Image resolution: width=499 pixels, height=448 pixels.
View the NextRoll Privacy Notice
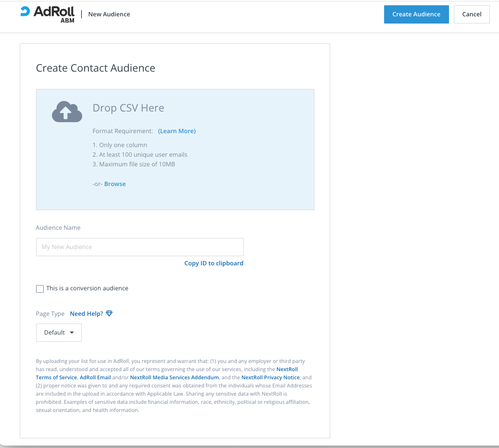click(270, 378)
